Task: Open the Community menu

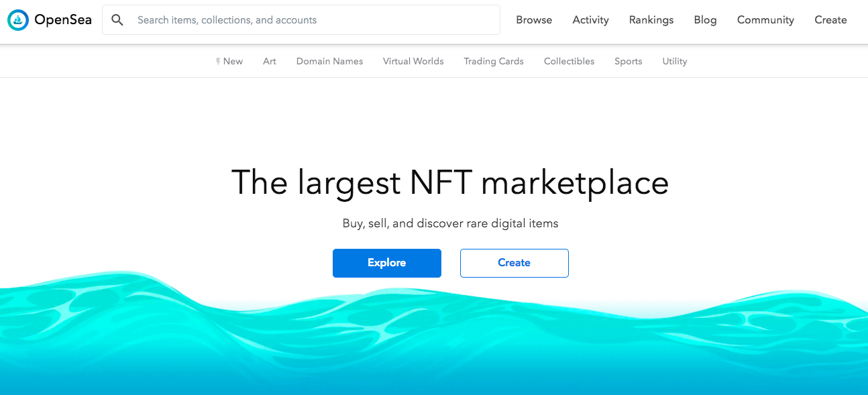Action: click(x=765, y=20)
